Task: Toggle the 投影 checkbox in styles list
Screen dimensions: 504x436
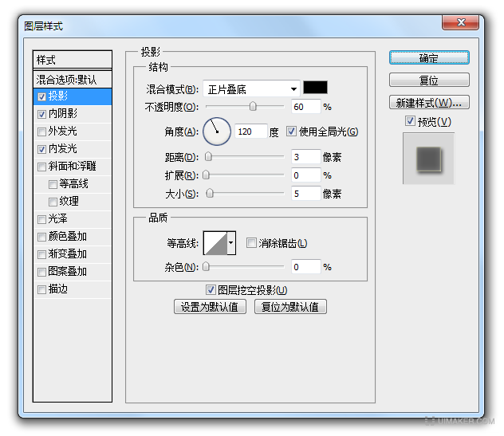Action: [x=41, y=96]
